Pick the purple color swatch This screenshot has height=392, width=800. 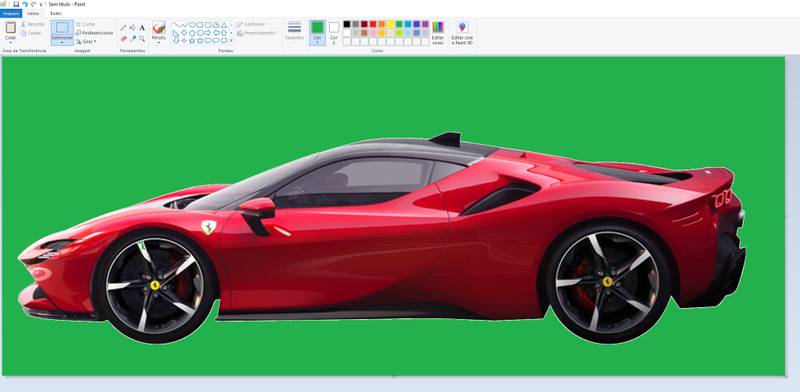[x=426, y=24]
